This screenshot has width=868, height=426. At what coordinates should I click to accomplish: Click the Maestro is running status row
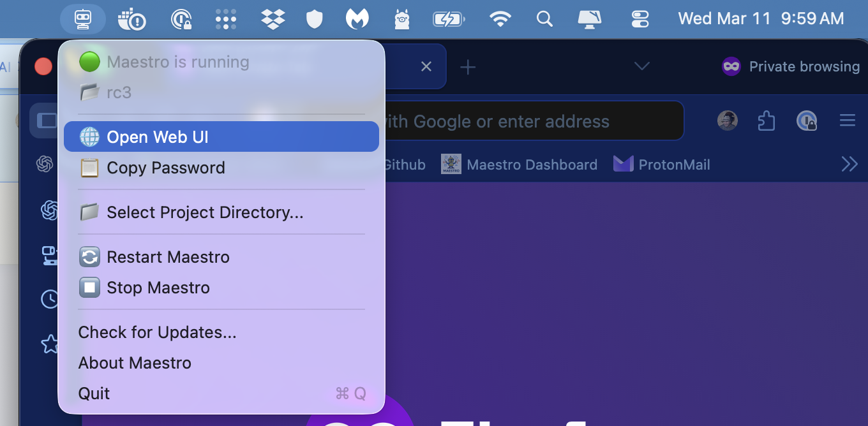tap(221, 62)
